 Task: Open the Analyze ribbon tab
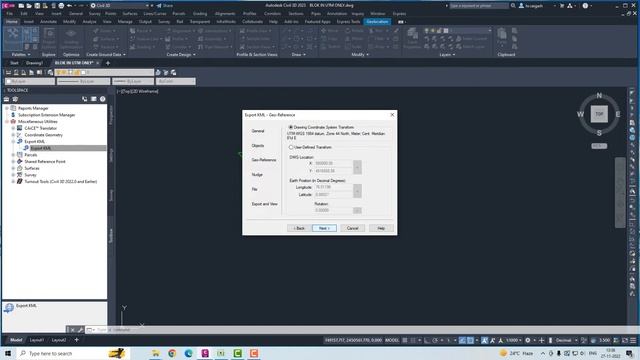(89, 22)
